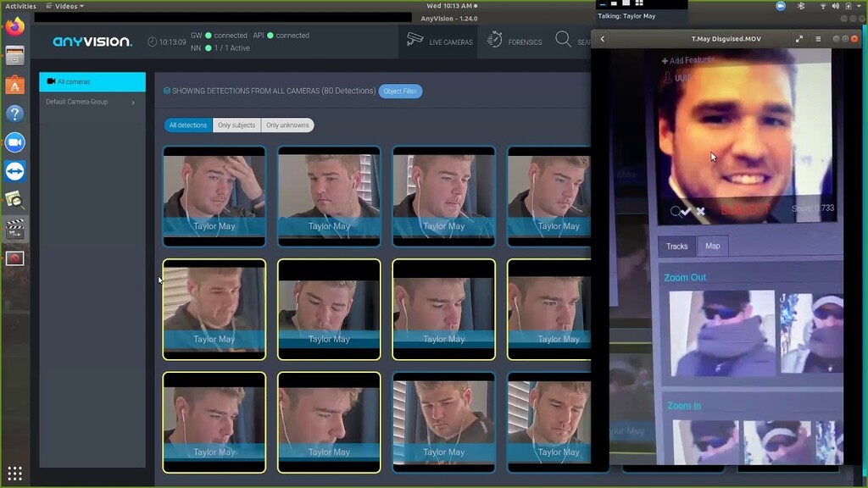Open Ubuntu Software from the dock

click(14, 85)
